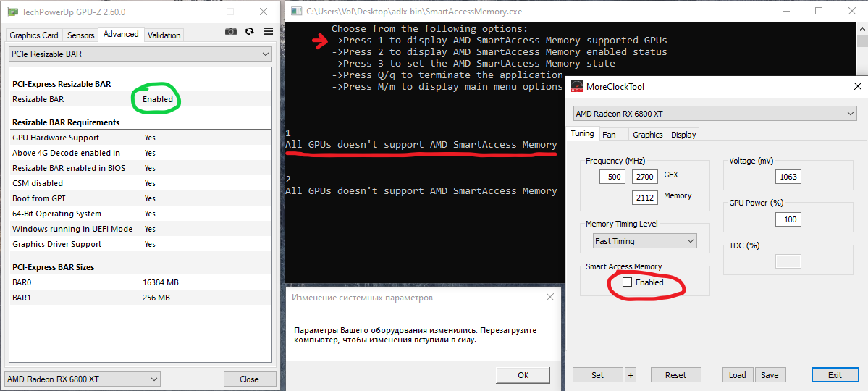Click Boot from GPT row
Viewport: 868px width, 391px height.
click(140, 198)
